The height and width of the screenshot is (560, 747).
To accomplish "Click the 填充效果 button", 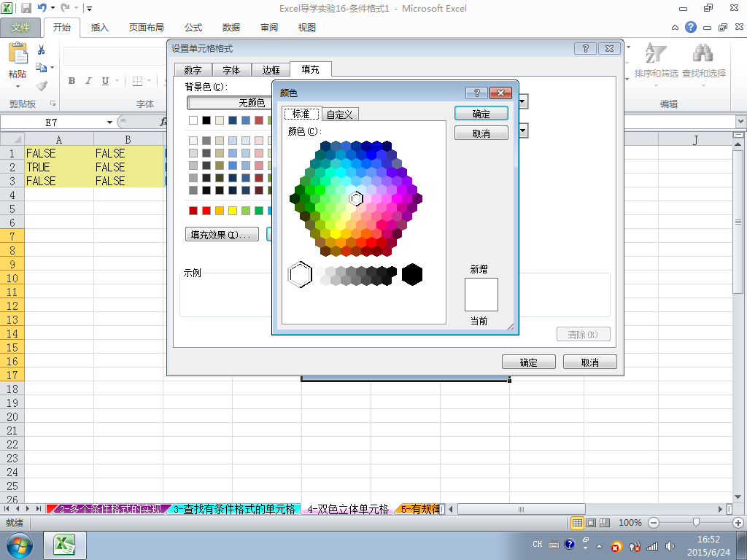I will point(222,234).
